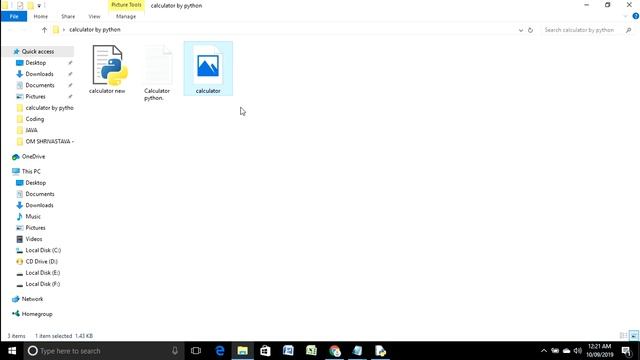
Task: Click the File Explorer taskbar icon
Action: (242, 351)
